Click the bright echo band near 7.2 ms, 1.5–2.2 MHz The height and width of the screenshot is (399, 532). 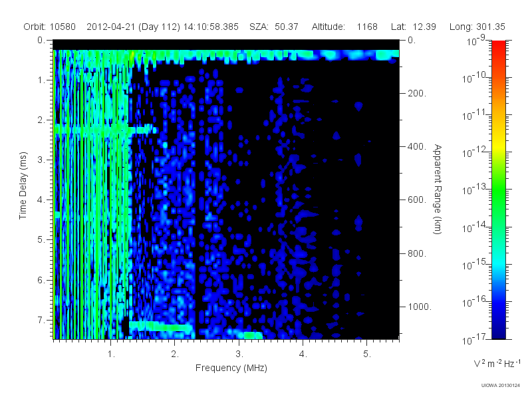[160, 326]
